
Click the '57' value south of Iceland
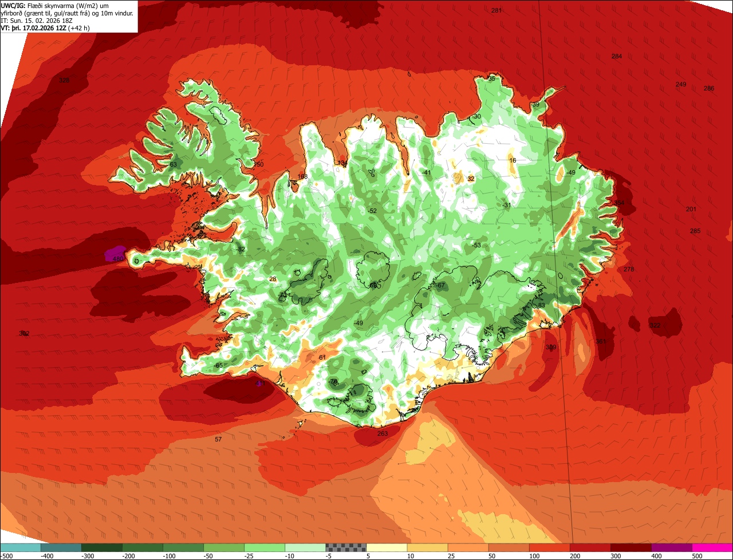(218, 439)
